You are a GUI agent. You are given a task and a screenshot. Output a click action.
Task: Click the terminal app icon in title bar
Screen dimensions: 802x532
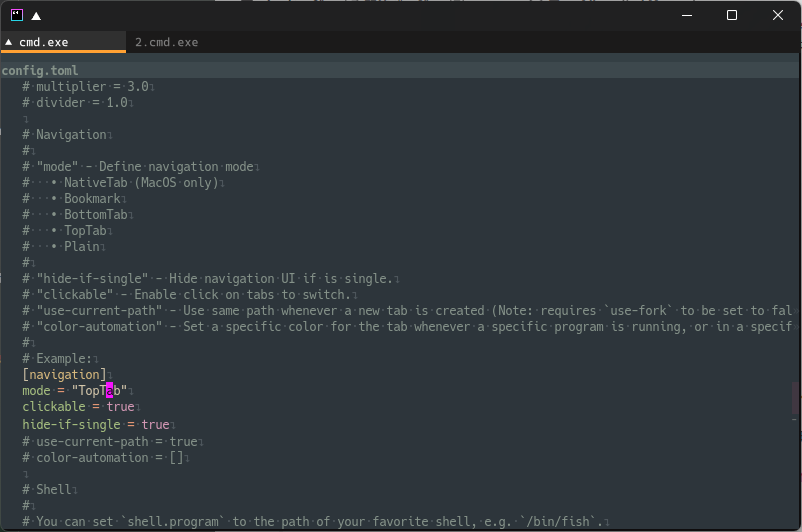point(17,15)
